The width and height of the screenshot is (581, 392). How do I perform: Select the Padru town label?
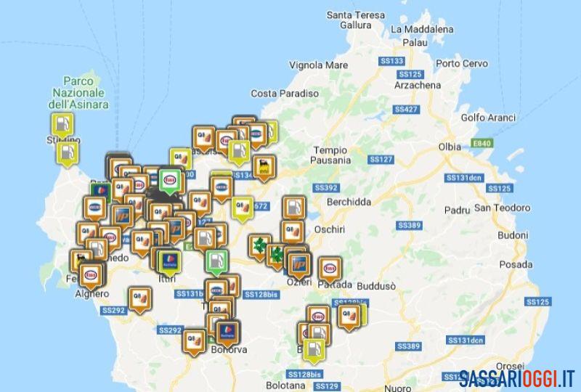(x=457, y=210)
